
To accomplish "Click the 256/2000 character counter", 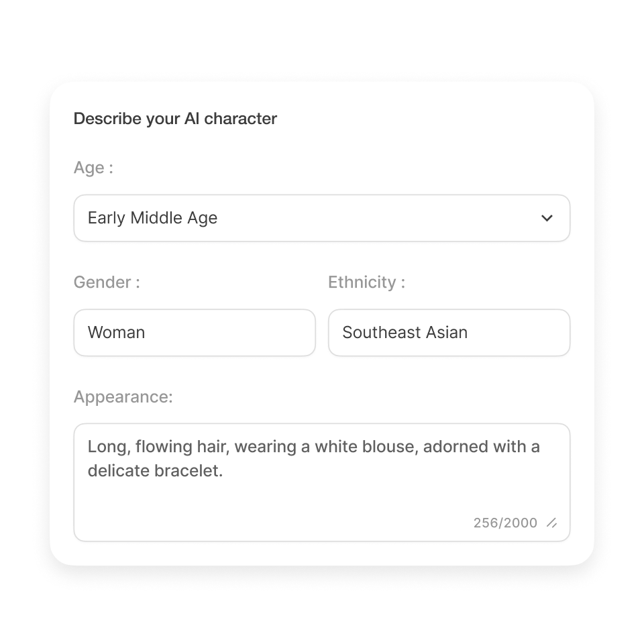I will point(504,523).
